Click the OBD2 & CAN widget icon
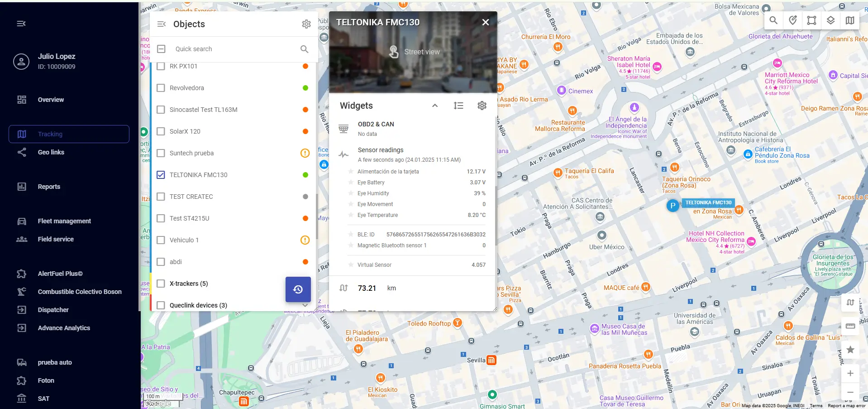 pyautogui.click(x=343, y=129)
